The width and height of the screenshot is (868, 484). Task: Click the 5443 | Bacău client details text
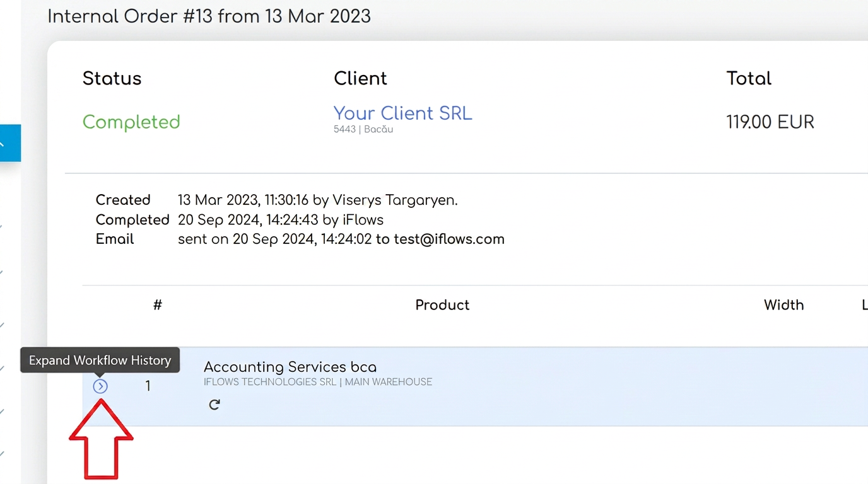coord(363,129)
